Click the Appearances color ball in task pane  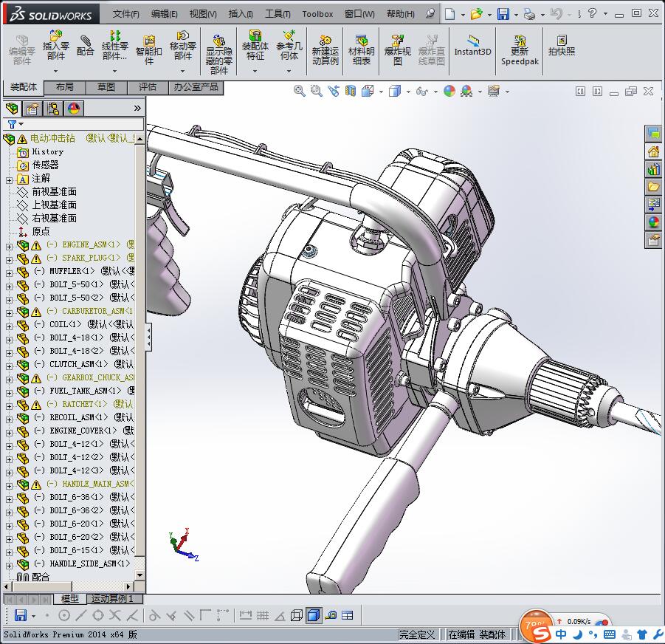coord(653,222)
